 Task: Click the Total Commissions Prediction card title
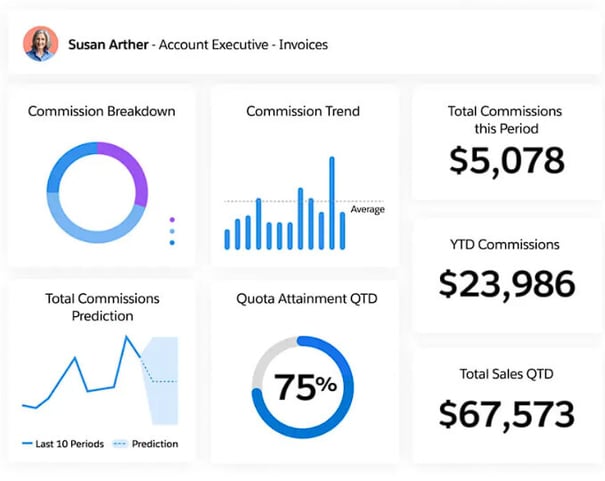click(x=101, y=307)
